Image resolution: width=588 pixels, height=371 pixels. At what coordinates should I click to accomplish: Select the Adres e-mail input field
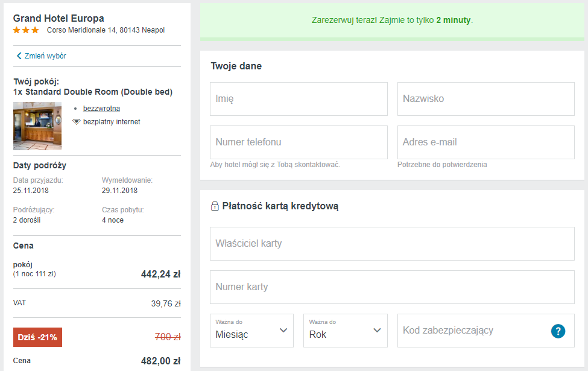486,142
